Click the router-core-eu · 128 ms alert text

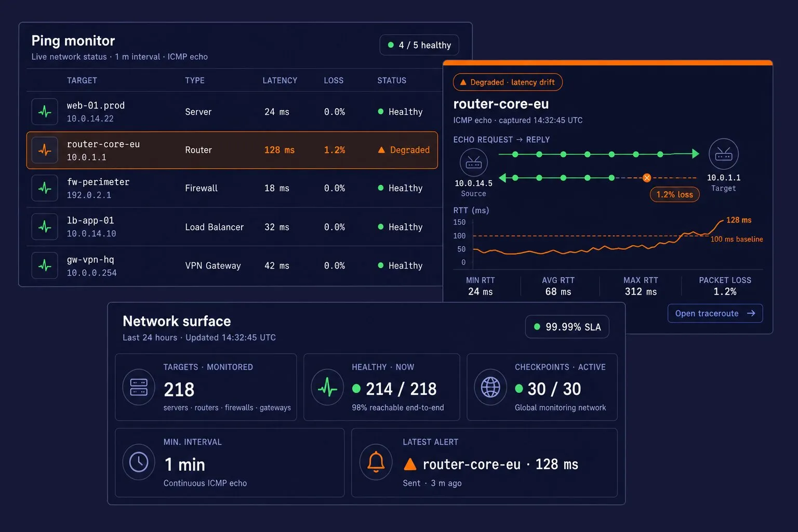500,464
